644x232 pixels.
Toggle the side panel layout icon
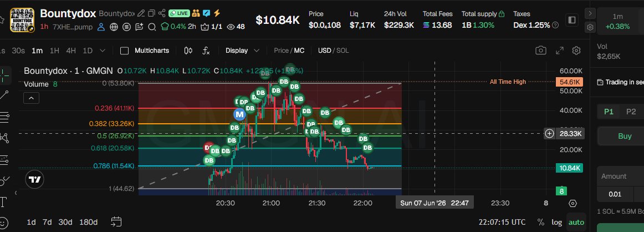(x=571, y=20)
